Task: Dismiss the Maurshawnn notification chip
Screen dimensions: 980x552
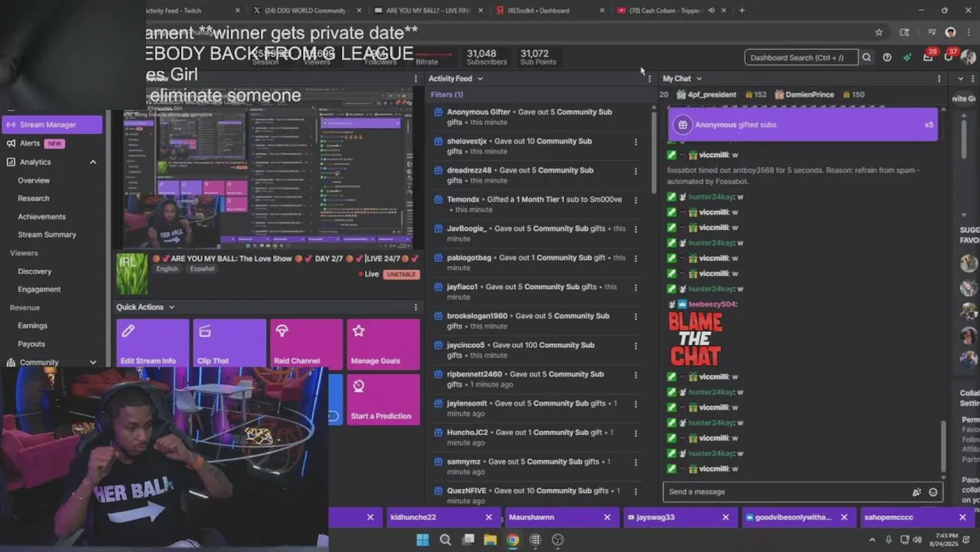Action: 607,517
